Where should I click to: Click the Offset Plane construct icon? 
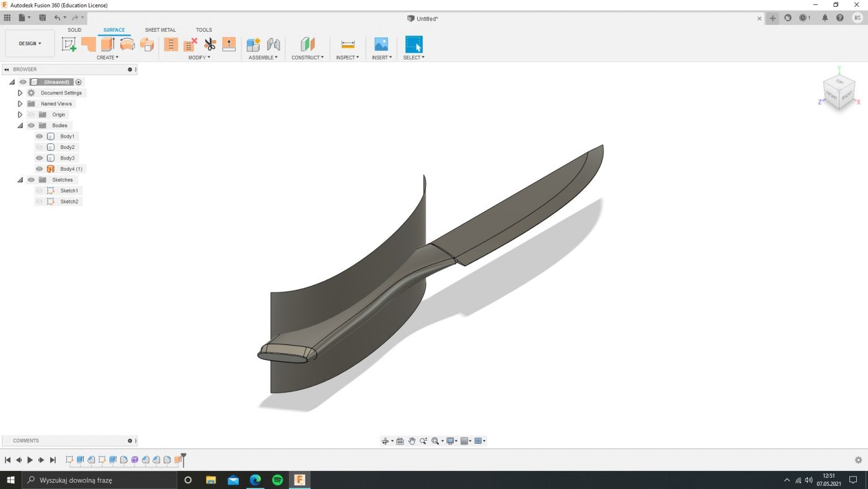(x=308, y=45)
